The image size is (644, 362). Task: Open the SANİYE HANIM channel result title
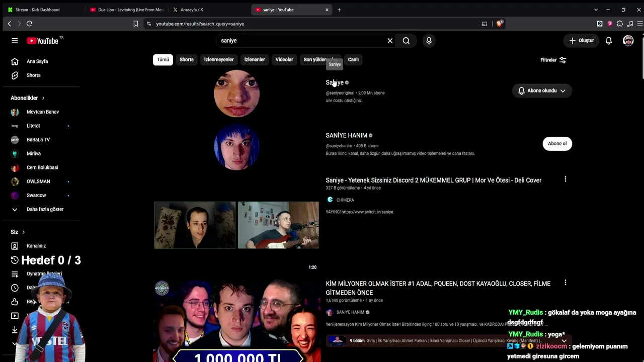(347, 135)
